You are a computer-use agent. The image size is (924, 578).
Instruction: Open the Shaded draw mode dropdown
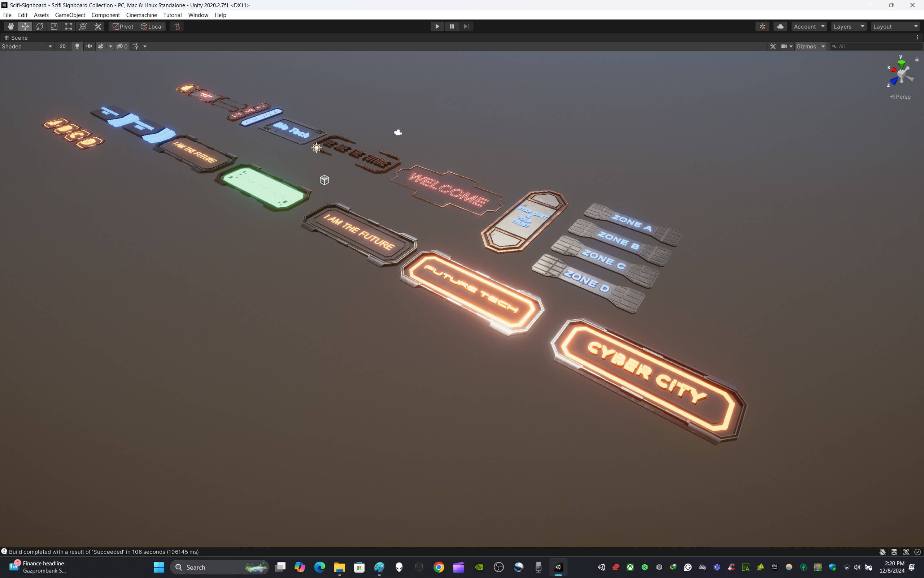tap(27, 46)
